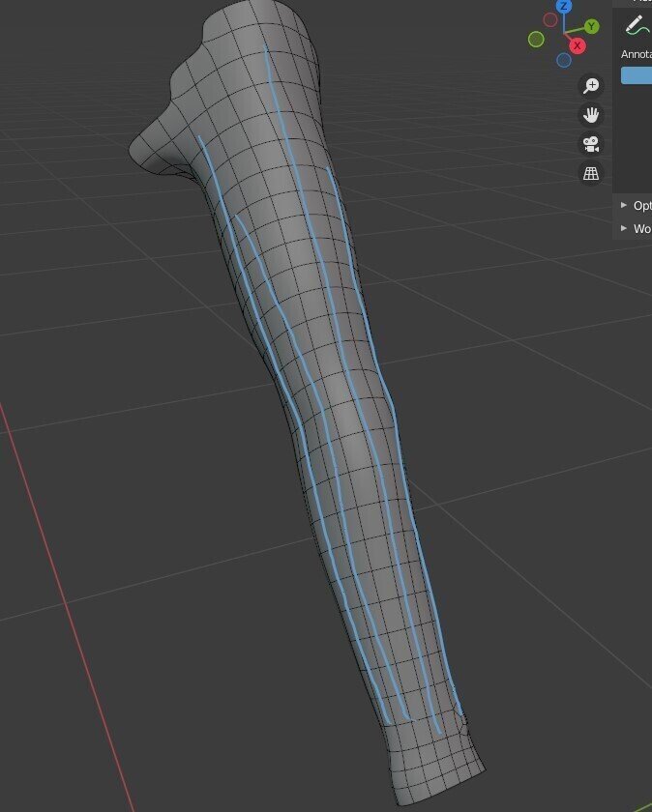This screenshot has width=652, height=812.
Task: Expand the Workspace panel triangle
Action: click(x=624, y=228)
